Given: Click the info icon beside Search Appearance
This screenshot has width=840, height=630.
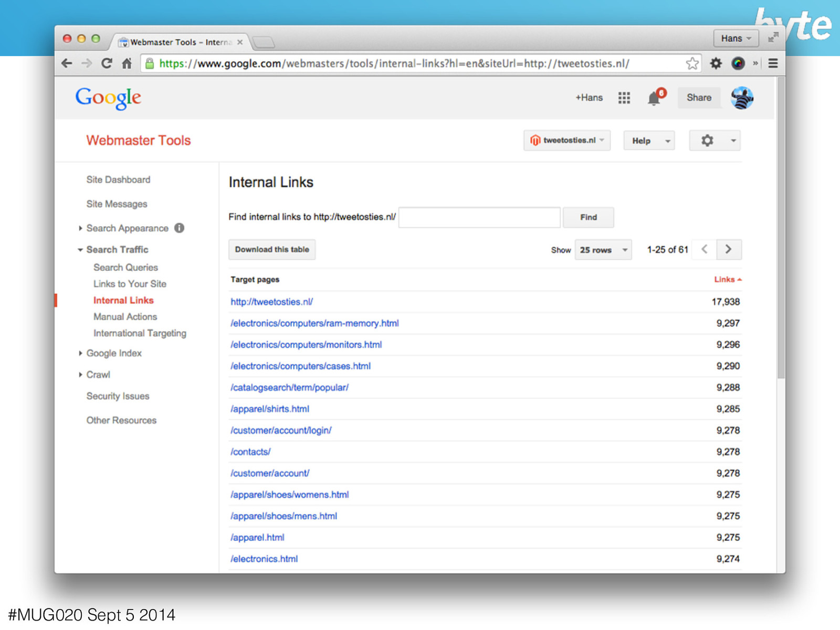Looking at the screenshot, I should 180,228.
